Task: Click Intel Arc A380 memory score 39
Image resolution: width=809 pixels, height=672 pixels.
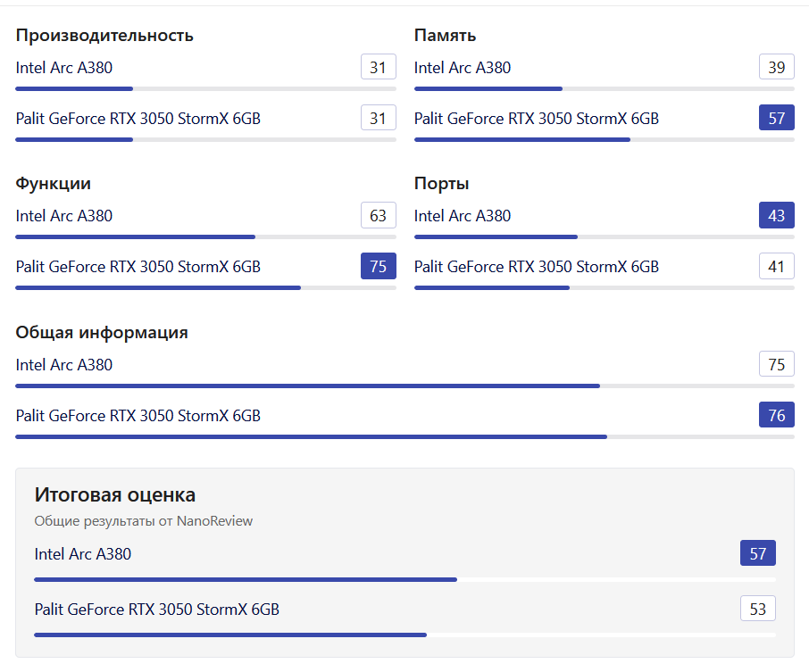Action: (776, 68)
